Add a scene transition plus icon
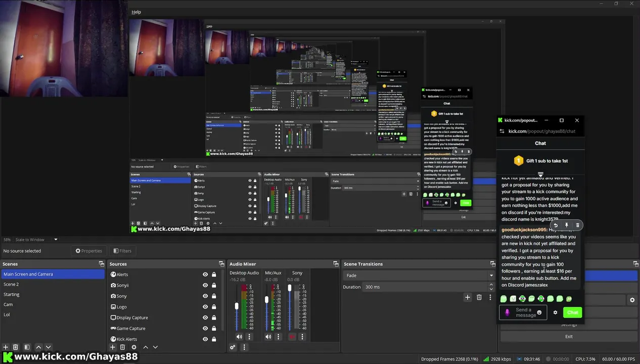640x364 pixels. point(468,297)
